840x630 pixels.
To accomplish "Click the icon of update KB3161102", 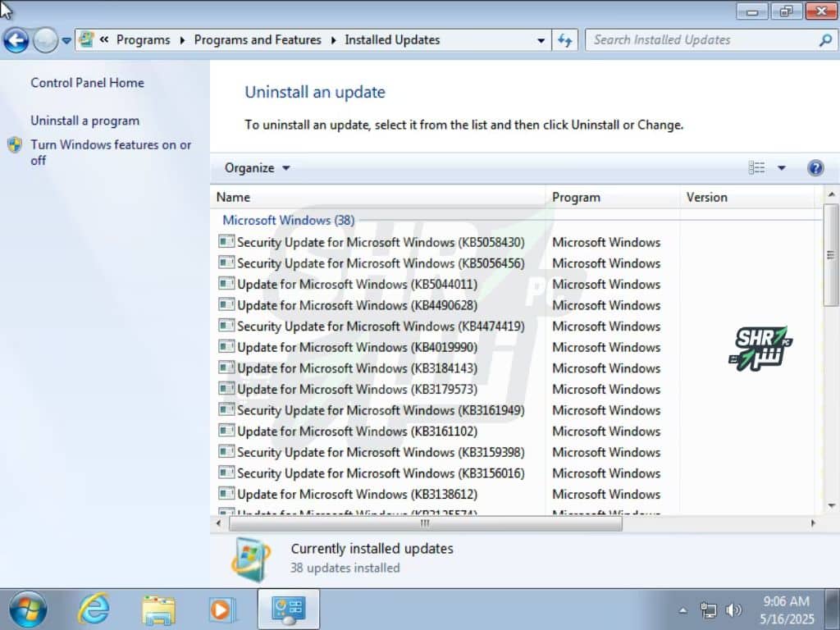I will coord(226,430).
